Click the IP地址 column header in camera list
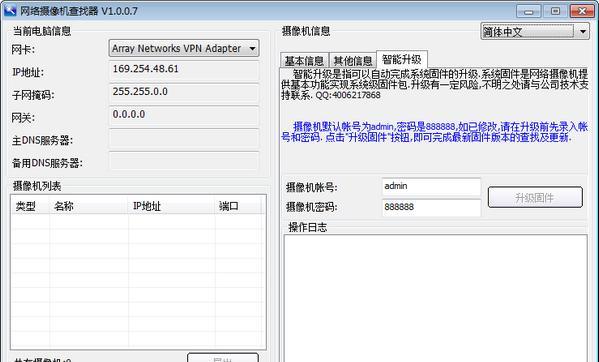This screenshot has width=599, height=362. [172, 206]
